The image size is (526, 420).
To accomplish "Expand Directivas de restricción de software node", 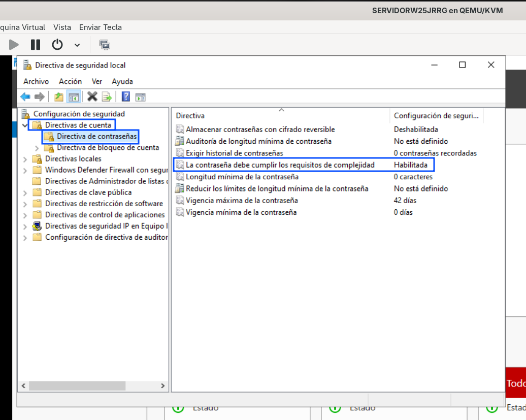I will pyautogui.click(x=25, y=204).
